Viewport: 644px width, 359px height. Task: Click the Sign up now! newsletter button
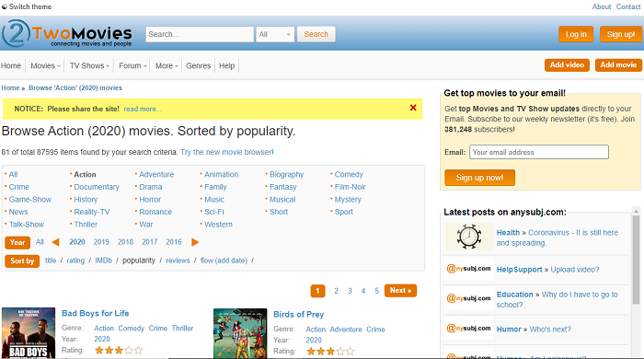(x=479, y=178)
